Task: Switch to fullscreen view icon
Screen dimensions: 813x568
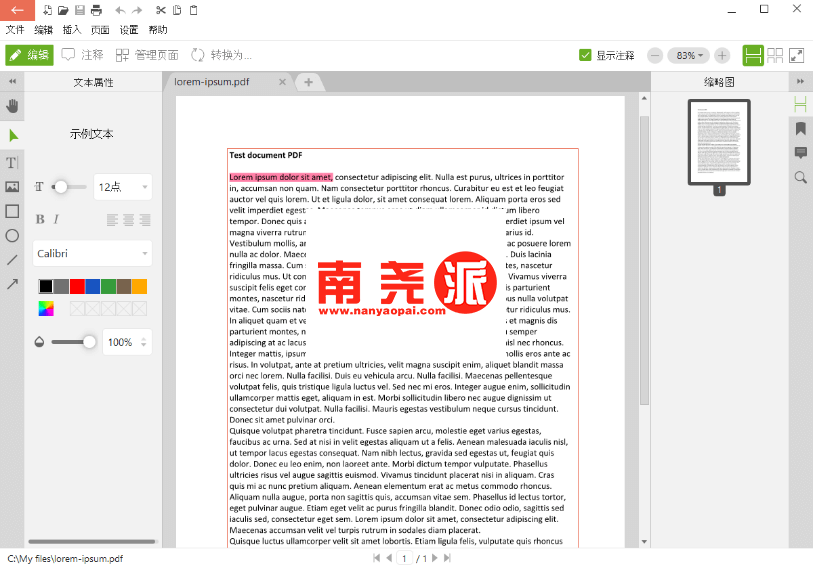Action: (x=796, y=55)
